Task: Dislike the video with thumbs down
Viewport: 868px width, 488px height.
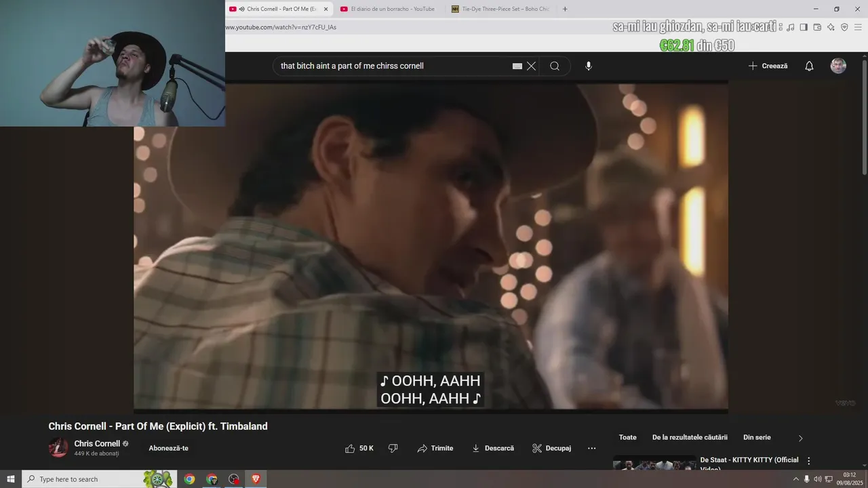Action: pos(393,448)
